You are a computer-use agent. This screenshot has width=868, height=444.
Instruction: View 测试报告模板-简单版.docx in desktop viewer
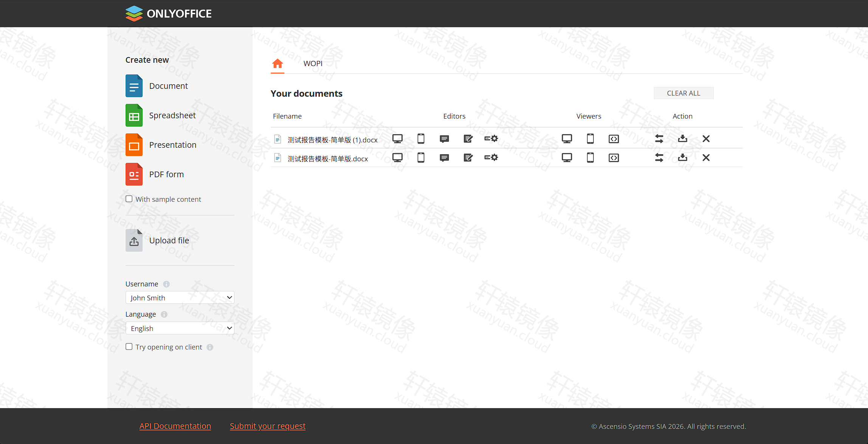[567, 158]
